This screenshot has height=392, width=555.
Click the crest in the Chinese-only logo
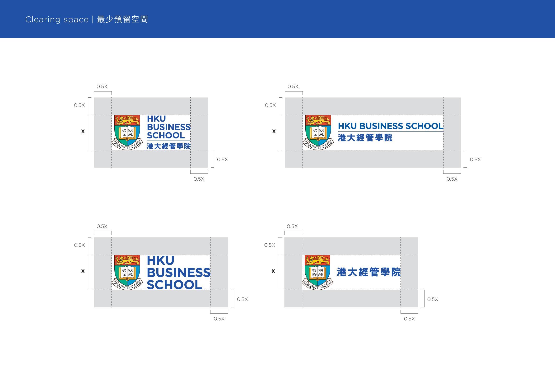point(317,272)
